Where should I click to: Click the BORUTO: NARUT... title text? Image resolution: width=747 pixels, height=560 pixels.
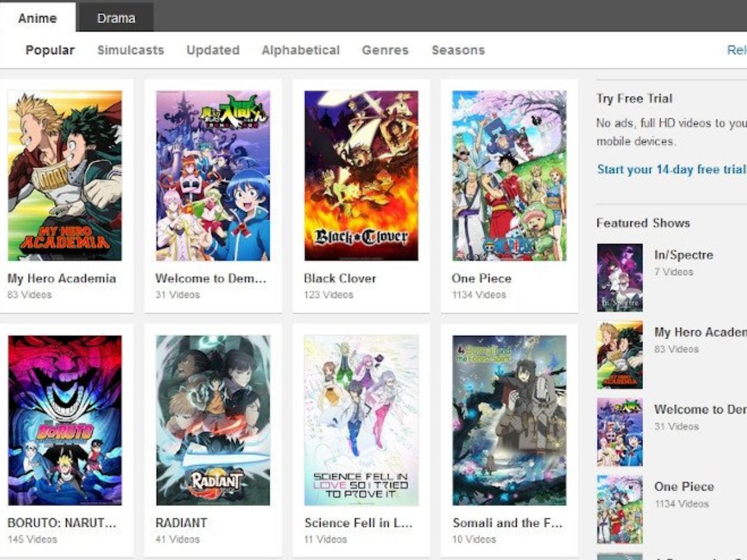pyautogui.click(x=62, y=523)
